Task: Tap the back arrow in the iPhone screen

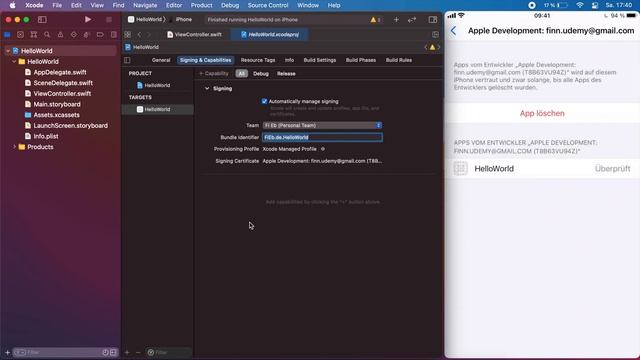Action: (453, 31)
